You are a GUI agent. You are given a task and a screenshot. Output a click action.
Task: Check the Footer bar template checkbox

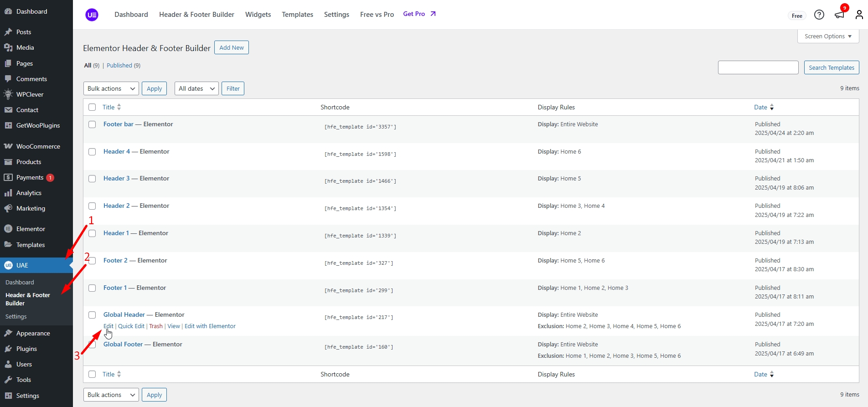coord(92,124)
